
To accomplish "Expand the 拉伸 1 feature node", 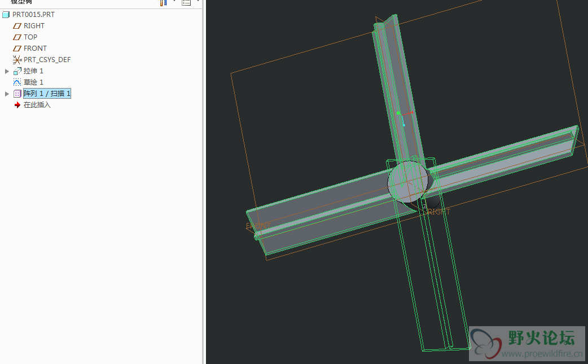I will pos(7,71).
